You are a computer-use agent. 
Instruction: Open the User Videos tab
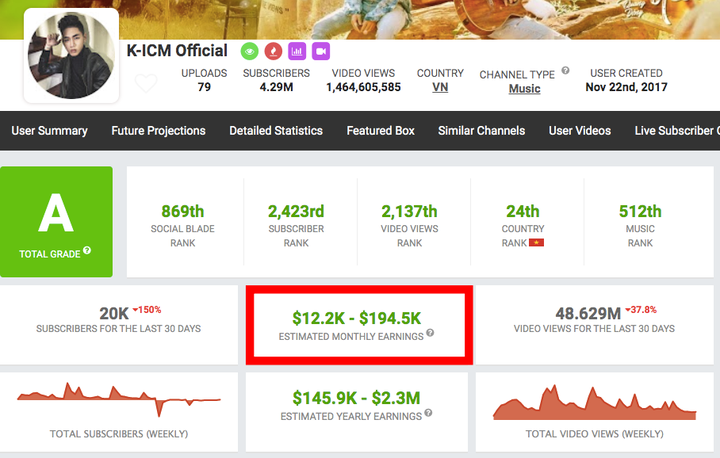tap(580, 131)
